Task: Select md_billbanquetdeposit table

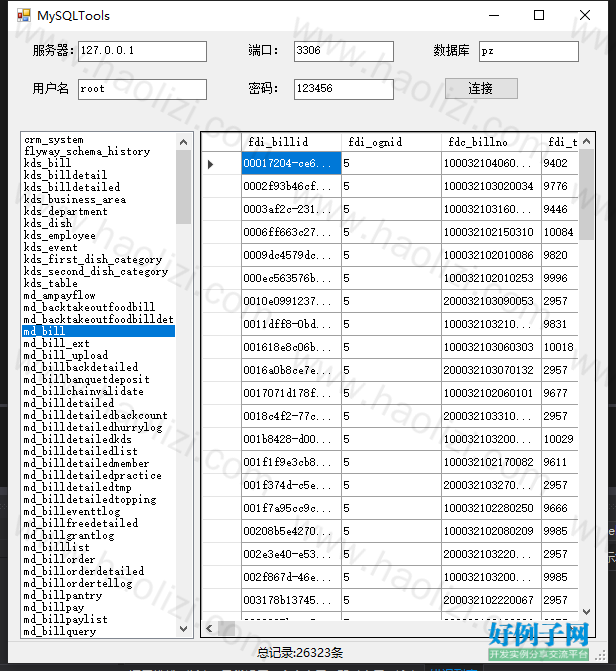Action: pyautogui.click(x=98, y=379)
